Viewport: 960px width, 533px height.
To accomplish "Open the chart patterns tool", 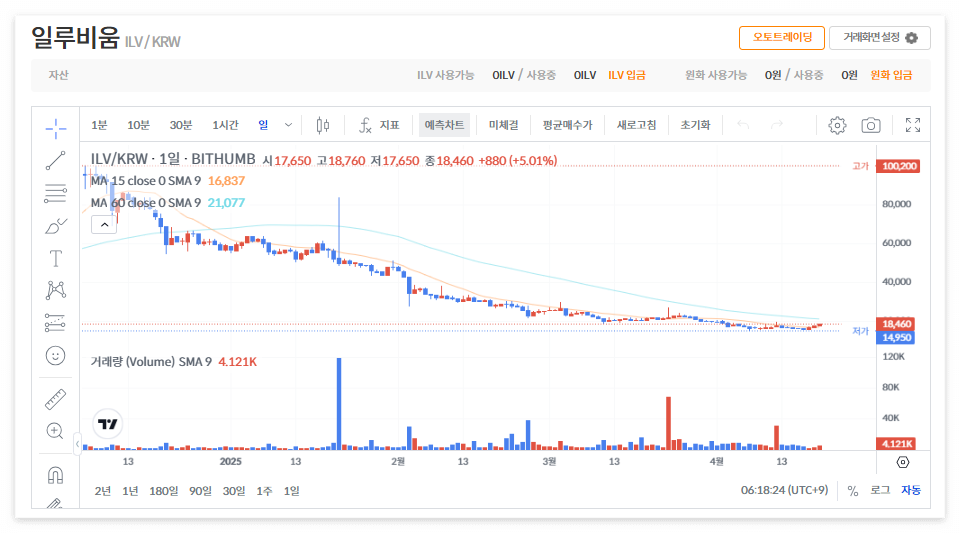I will pos(56,290).
